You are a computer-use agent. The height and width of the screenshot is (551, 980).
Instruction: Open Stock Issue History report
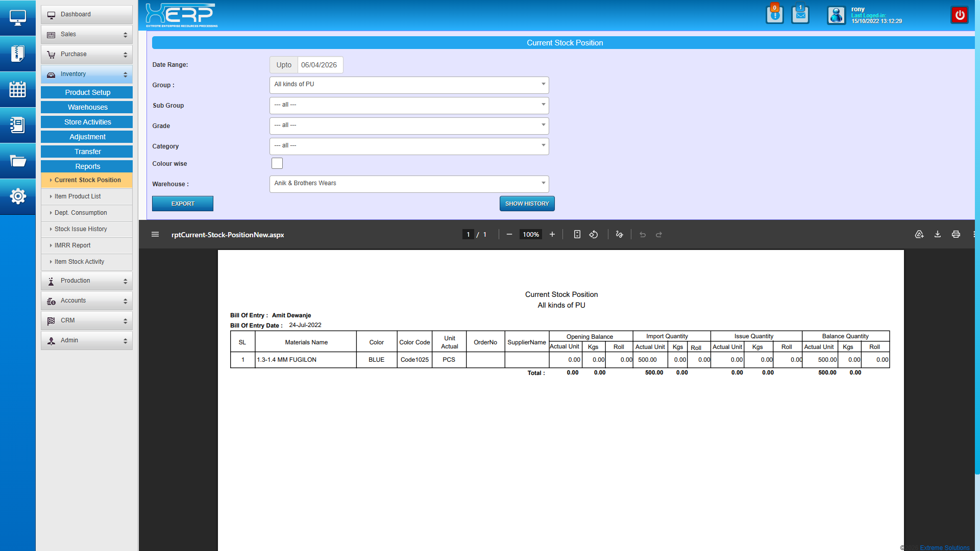tap(81, 229)
